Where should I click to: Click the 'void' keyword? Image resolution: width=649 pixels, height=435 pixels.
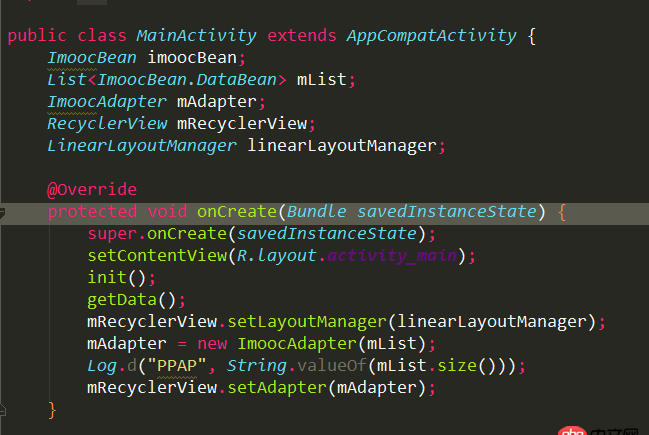(167, 211)
